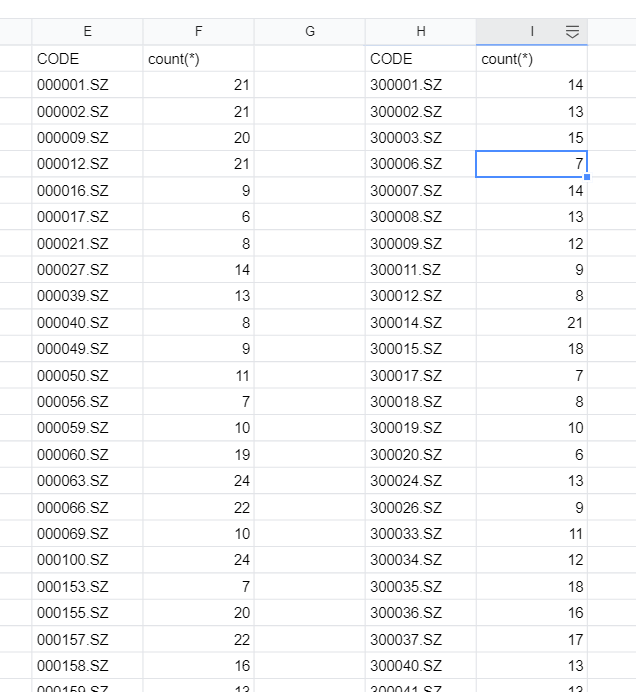Select column G header
Screen dimensions: 636x692
(310, 32)
